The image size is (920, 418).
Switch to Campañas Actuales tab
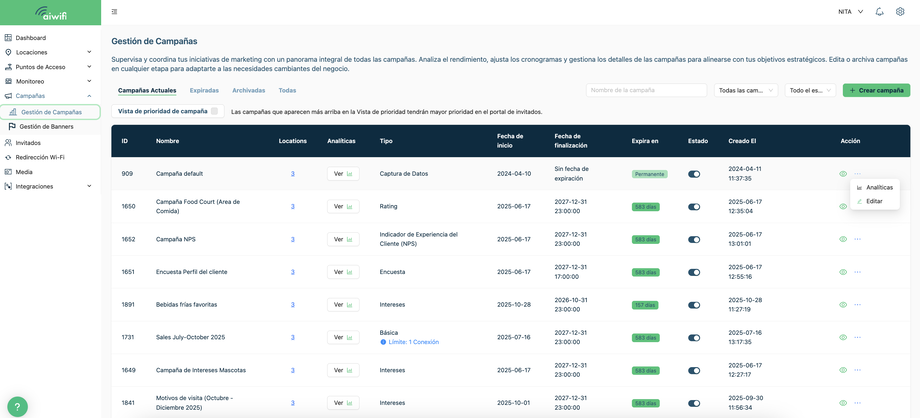tap(147, 90)
